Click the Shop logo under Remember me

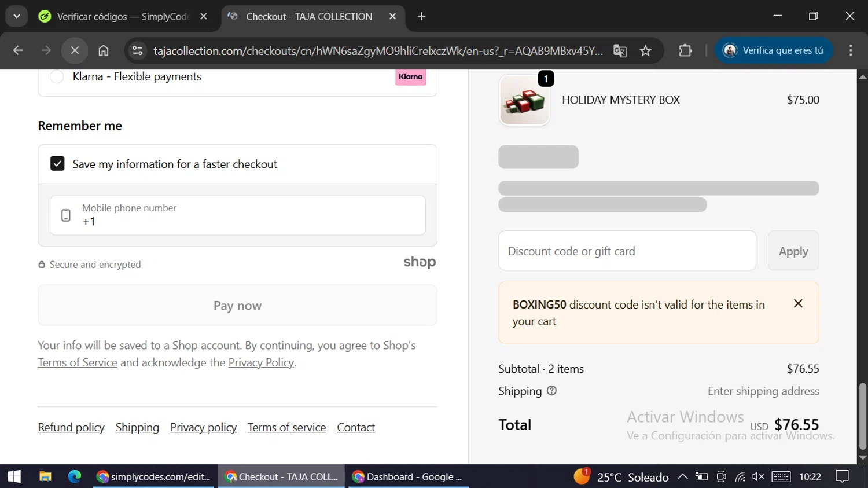(420, 262)
